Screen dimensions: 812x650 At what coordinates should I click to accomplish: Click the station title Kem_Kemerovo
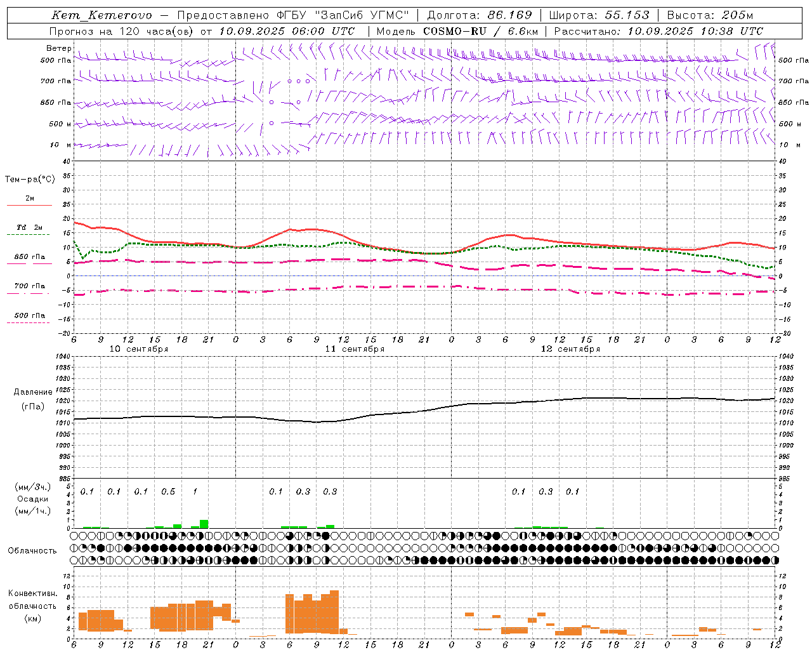(101, 15)
